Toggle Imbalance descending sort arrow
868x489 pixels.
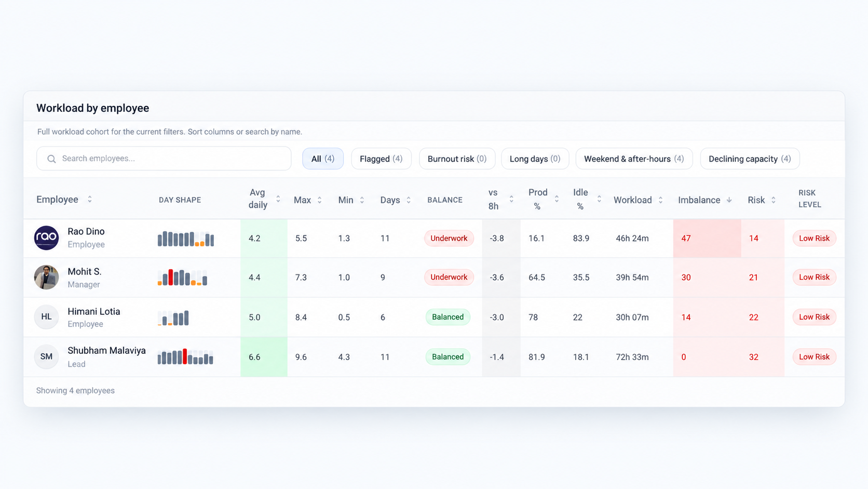pos(729,200)
